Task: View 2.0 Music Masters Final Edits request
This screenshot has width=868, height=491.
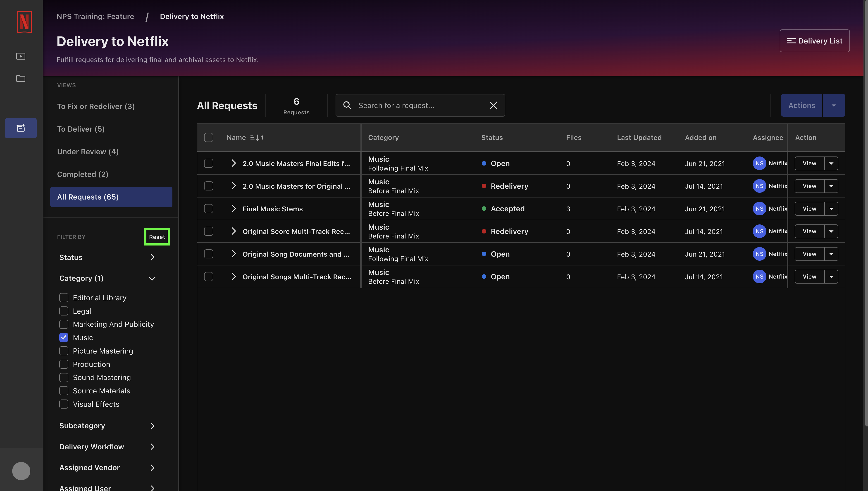Action: point(809,164)
